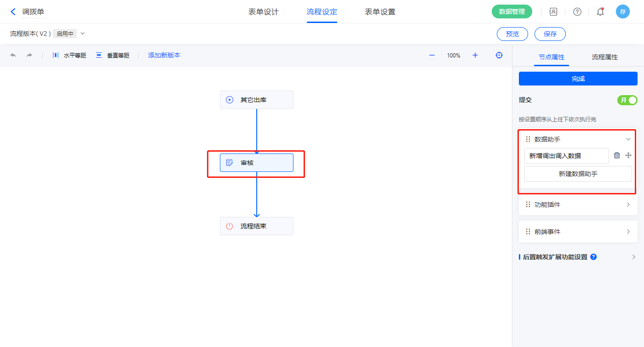The image size is (644, 347).
Task: Toggle the 提交 switch off
Action: 627,100
